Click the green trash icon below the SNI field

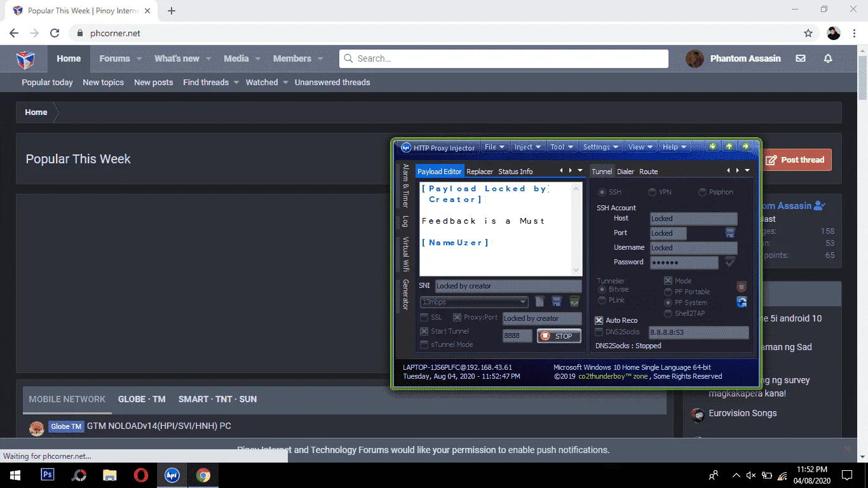[574, 302]
